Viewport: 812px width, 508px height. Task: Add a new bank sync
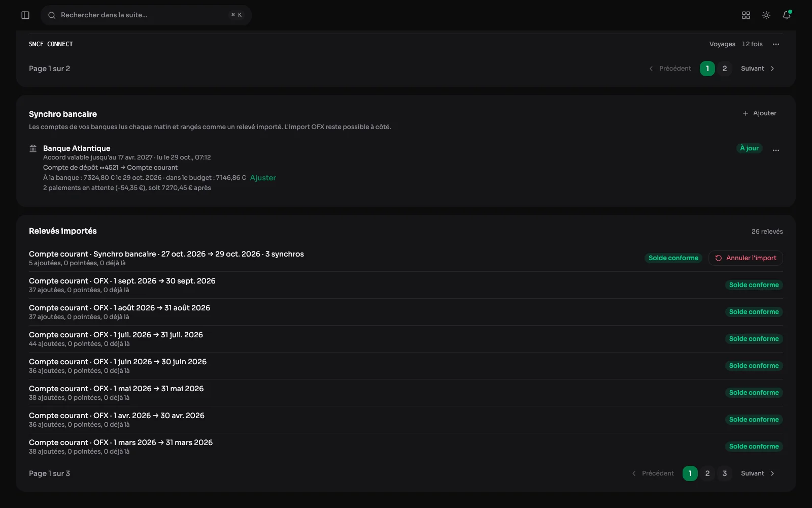[760, 113]
